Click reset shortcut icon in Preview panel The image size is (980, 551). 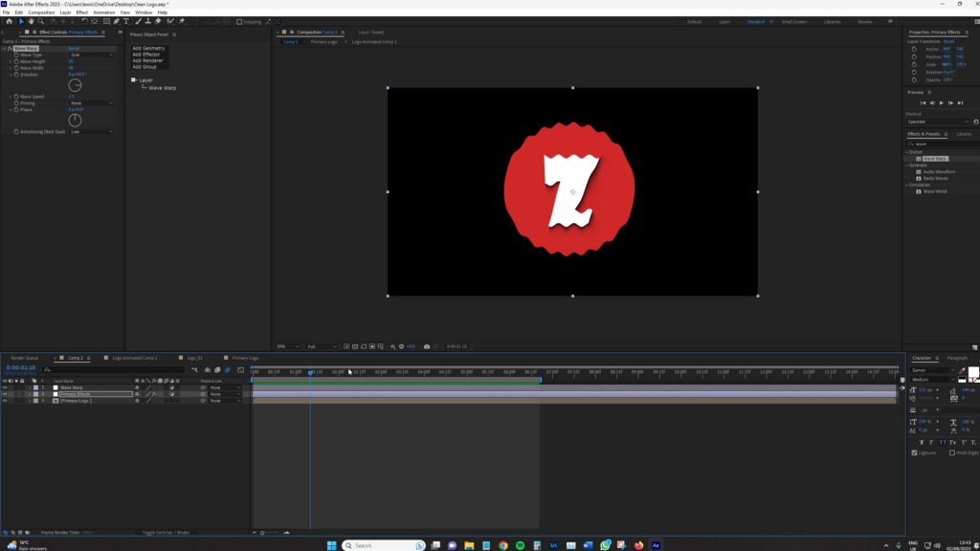click(976, 121)
